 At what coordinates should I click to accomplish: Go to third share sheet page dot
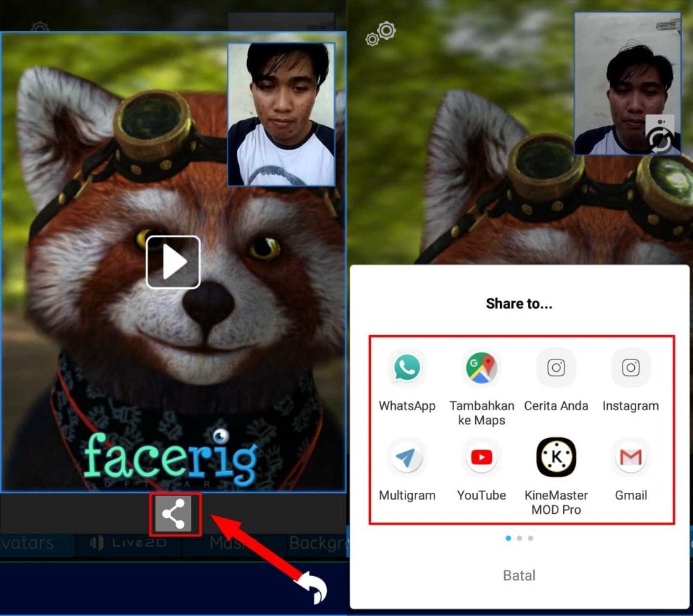point(531,538)
